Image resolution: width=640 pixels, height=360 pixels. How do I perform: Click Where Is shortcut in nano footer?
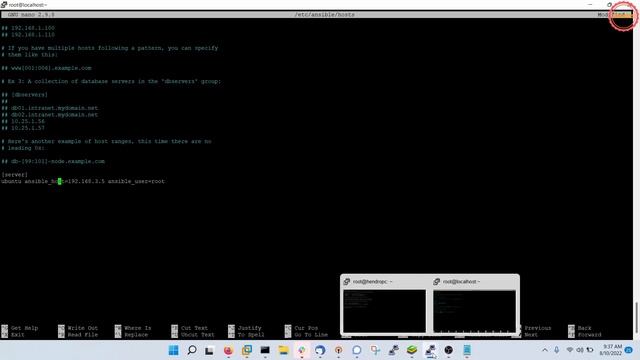click(133, 328)
